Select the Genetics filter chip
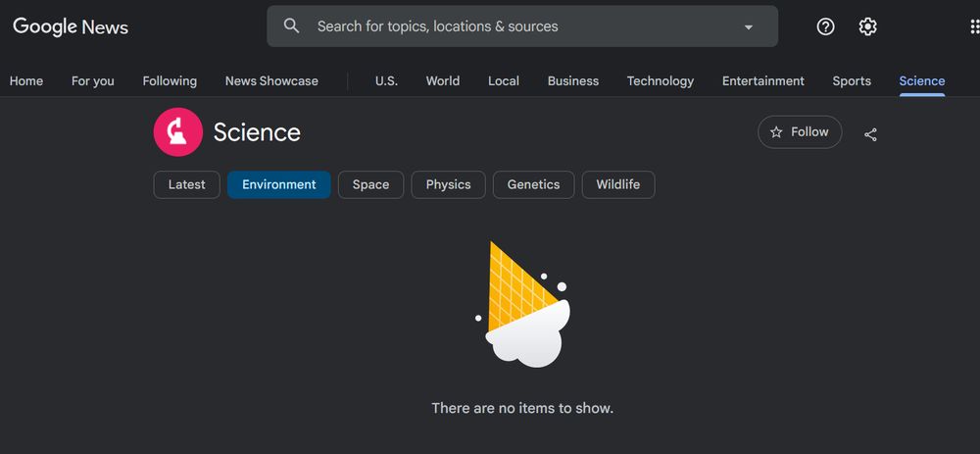 (x=533, y=184)
